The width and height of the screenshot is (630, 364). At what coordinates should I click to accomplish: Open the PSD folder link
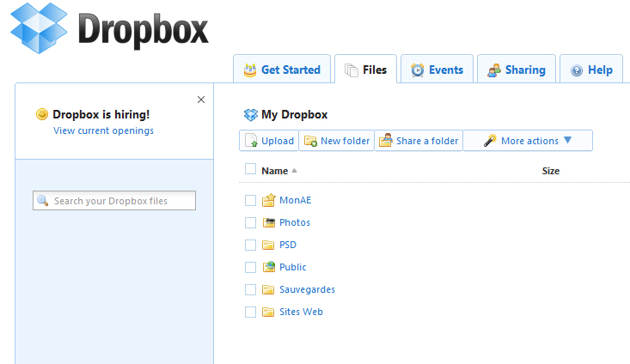tap(288, 245)
